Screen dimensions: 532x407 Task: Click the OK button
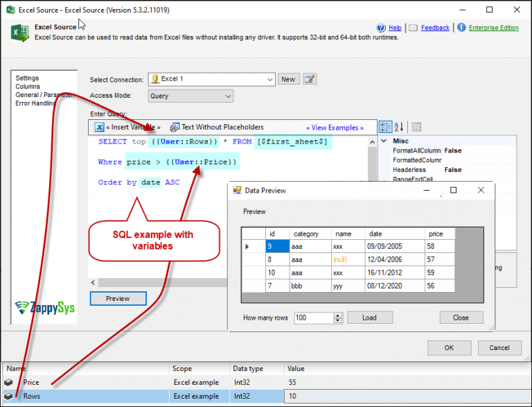pos(449,348)
